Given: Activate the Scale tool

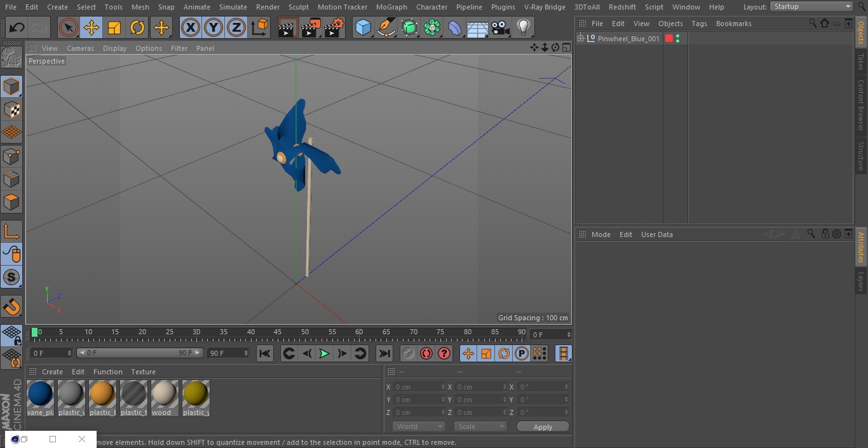Looking at the screenshot, I should coord(114,27).
